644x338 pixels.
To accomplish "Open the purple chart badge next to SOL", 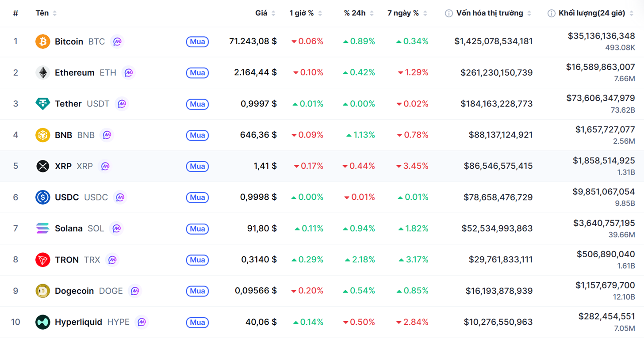I will (x=116, y=228).
